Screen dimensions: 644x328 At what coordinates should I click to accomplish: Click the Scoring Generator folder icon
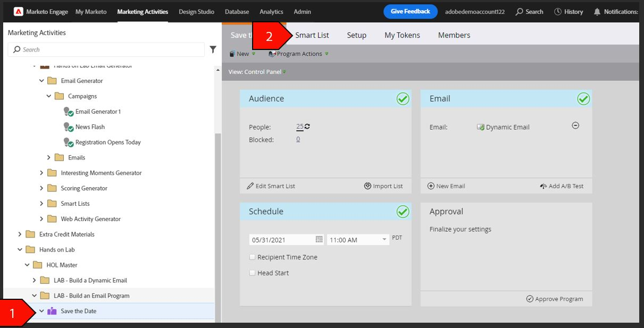[x=52, y=188]
